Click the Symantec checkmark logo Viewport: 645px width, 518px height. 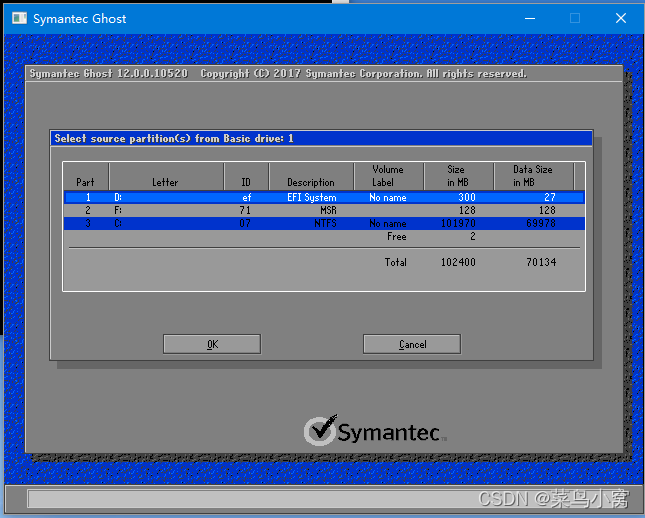pos(321,430)
